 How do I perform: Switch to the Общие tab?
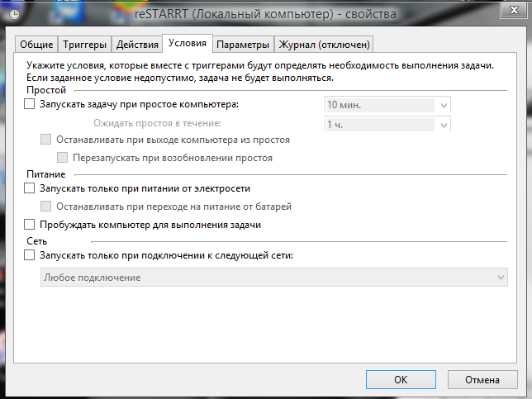[x=36, y=44]
